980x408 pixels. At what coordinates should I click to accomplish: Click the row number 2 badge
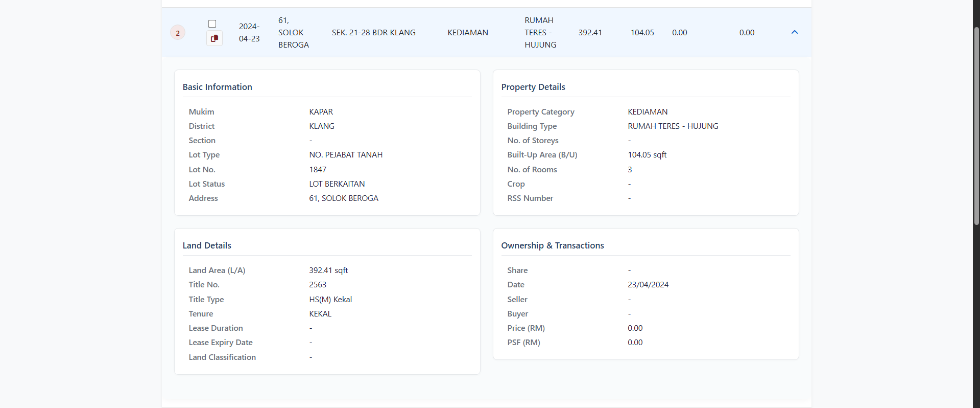(x=178, y=33)
